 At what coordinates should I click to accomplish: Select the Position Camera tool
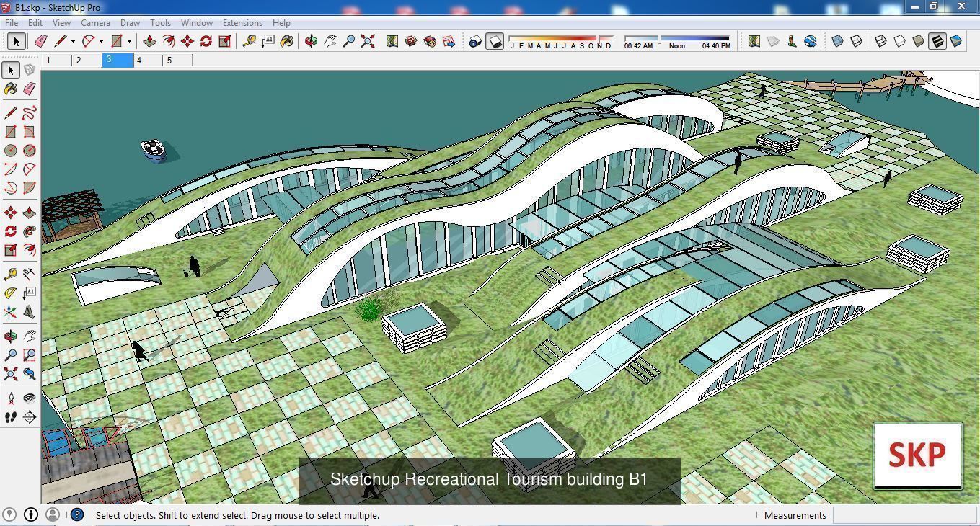(11, 398)
